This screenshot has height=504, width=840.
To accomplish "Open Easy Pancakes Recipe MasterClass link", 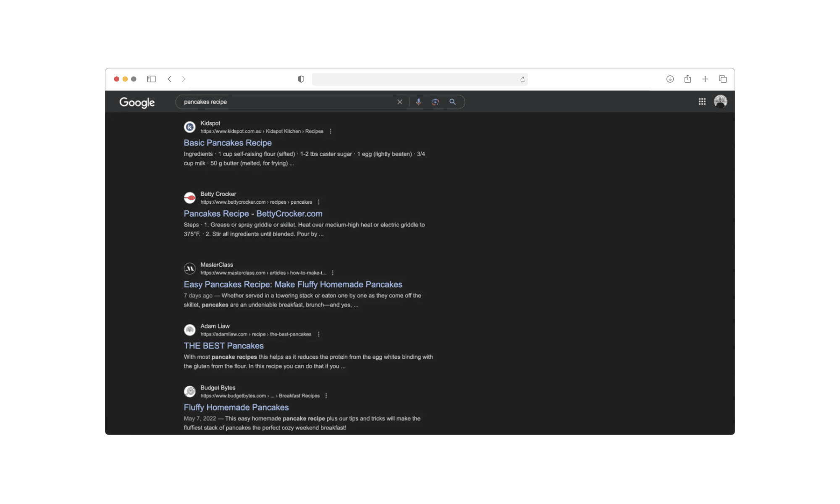I will click(293, 285).
